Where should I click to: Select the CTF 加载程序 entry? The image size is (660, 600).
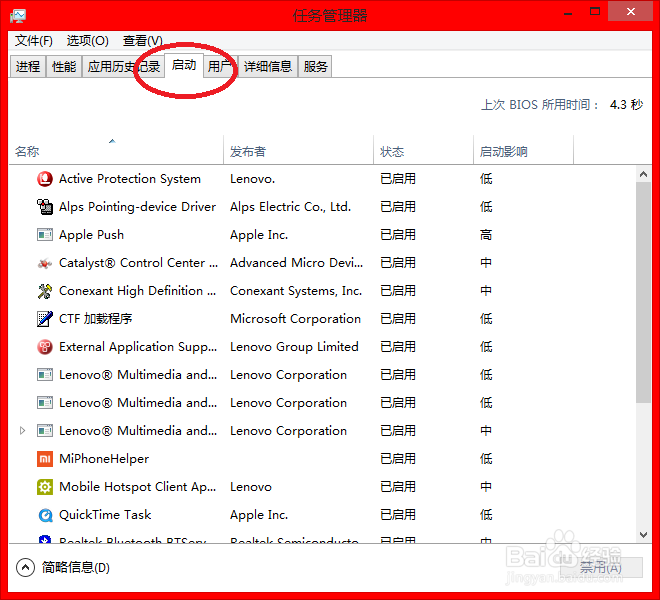96,319
